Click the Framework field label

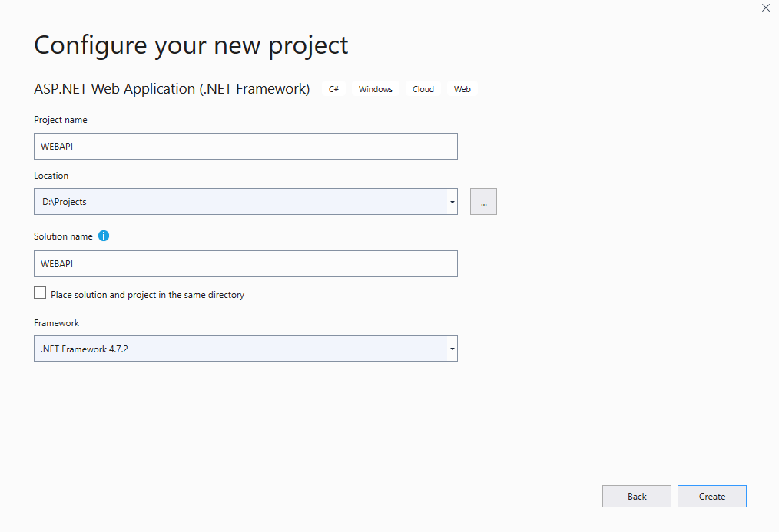[x=56, y=323]
